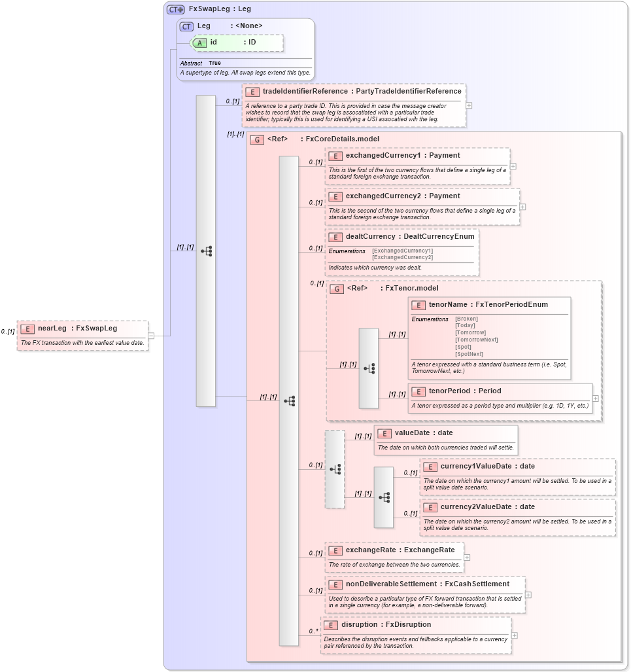This screenshot has width=631, height=672.
Task: Expand the tradeIdentifierReference element
Action: tap(469, 105)
